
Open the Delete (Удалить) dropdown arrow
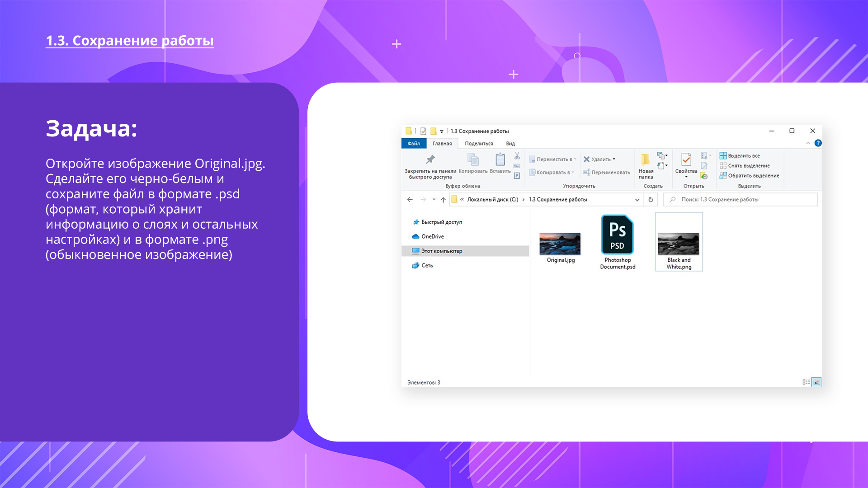coord(614,160)
